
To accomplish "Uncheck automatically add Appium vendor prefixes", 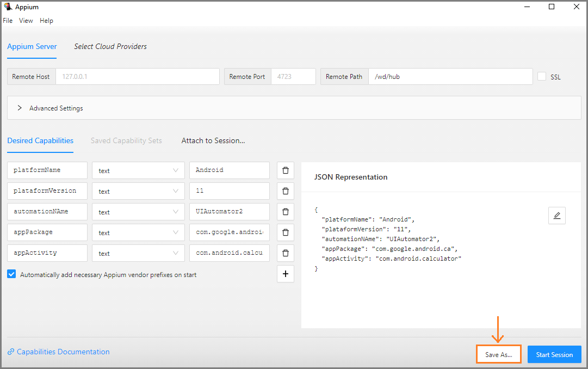I will [12, 274].
